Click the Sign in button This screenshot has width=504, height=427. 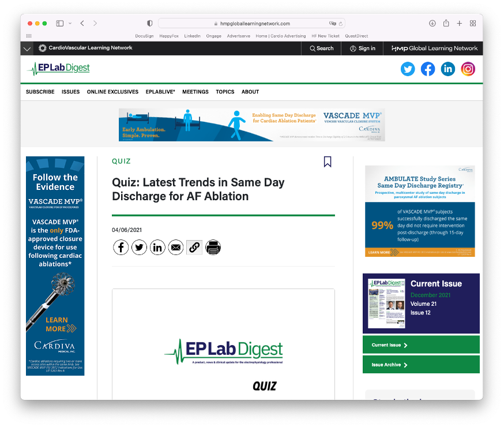pos(362,48)
